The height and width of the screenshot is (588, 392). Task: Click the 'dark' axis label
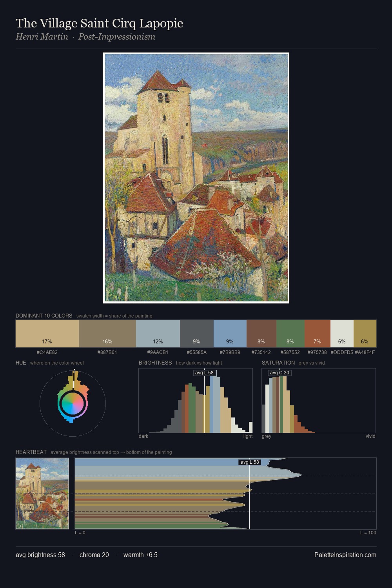(x=143, y=436)
